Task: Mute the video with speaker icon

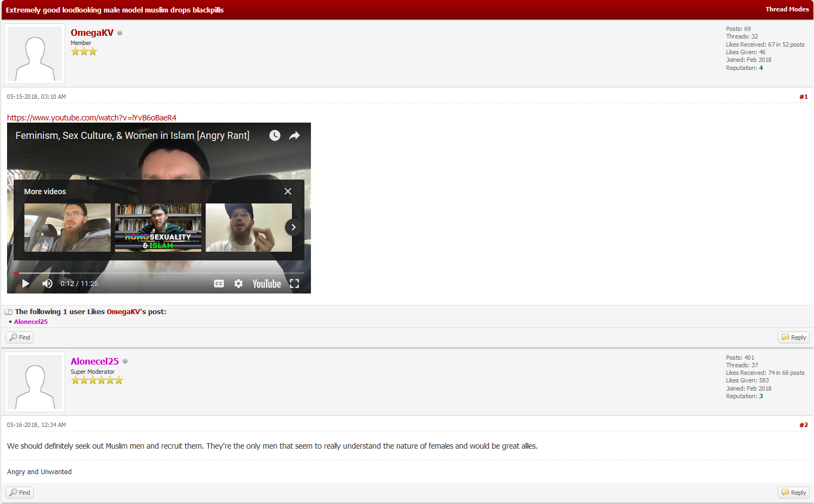Action: 48,284
